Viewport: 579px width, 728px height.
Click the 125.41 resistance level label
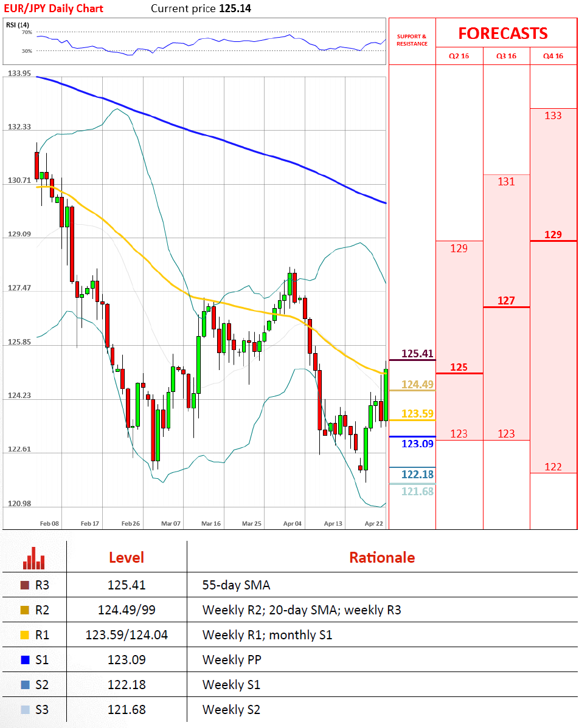417,354
